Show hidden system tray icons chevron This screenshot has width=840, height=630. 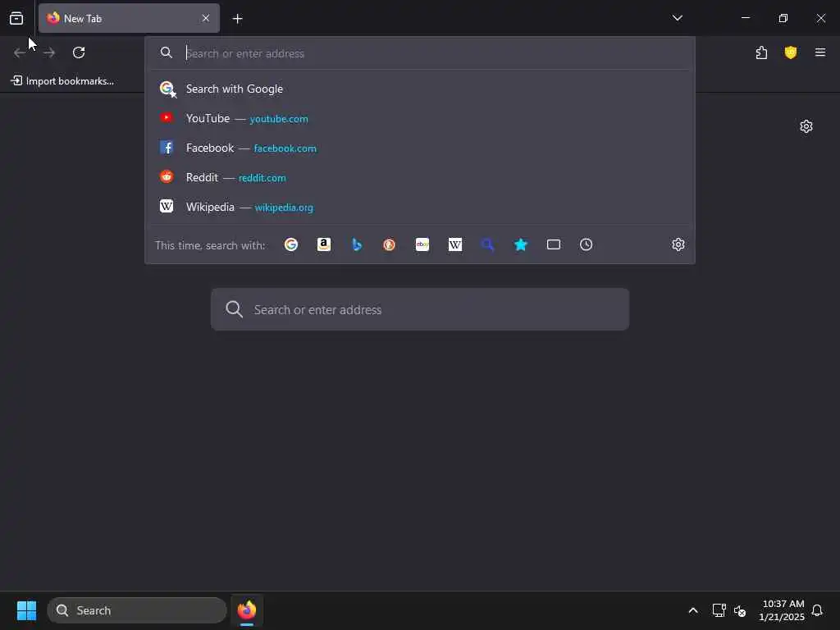692,610
